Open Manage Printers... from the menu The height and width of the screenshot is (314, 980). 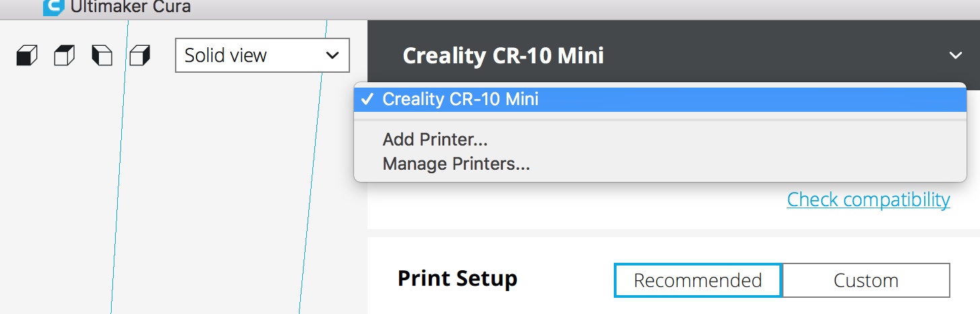point(456,164)
